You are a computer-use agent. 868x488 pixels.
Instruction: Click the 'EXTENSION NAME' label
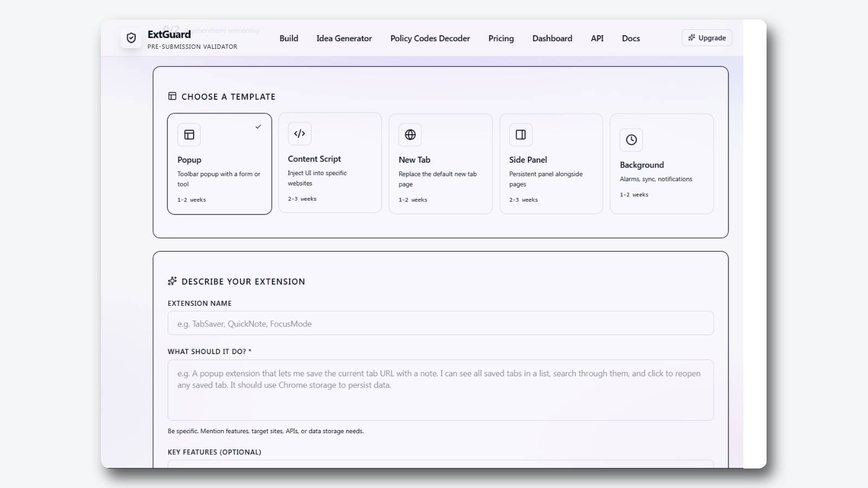[x=200, y=303]
